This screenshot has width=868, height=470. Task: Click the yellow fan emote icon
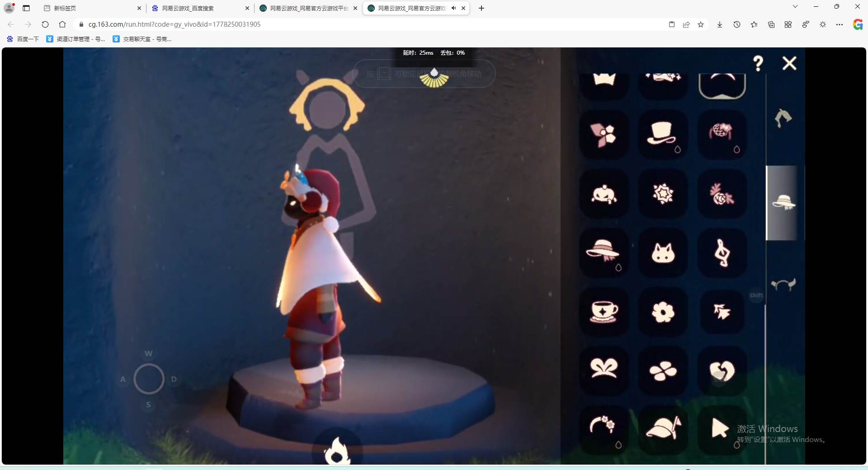434,78
